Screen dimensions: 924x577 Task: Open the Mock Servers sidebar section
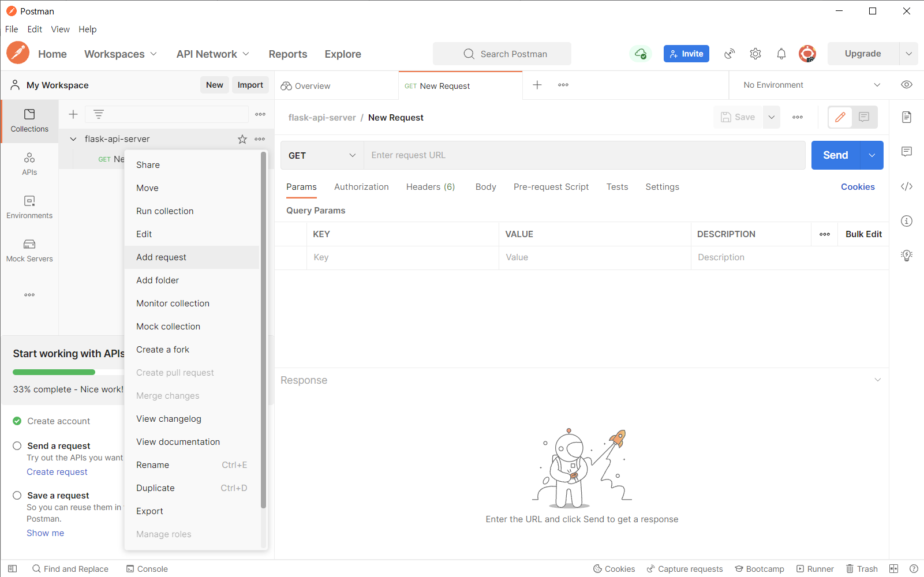tap(29, 251)
